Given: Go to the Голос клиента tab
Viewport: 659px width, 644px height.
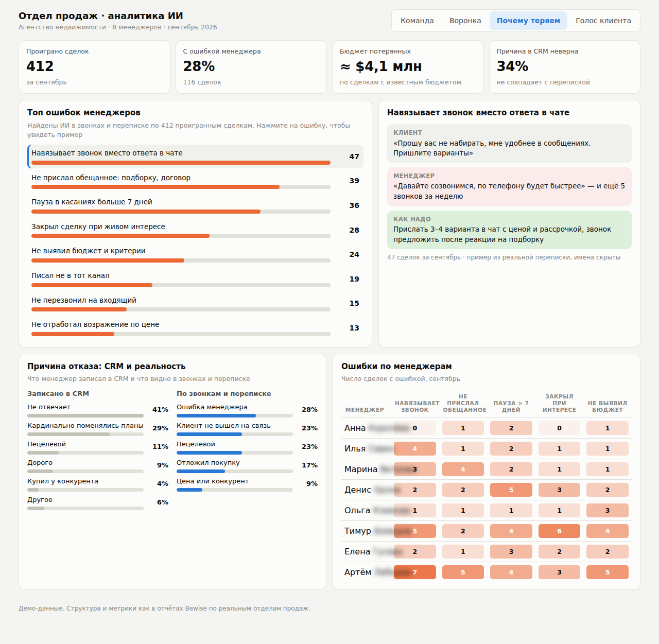Looking at the screenshot, I should [x=603, y=21].
